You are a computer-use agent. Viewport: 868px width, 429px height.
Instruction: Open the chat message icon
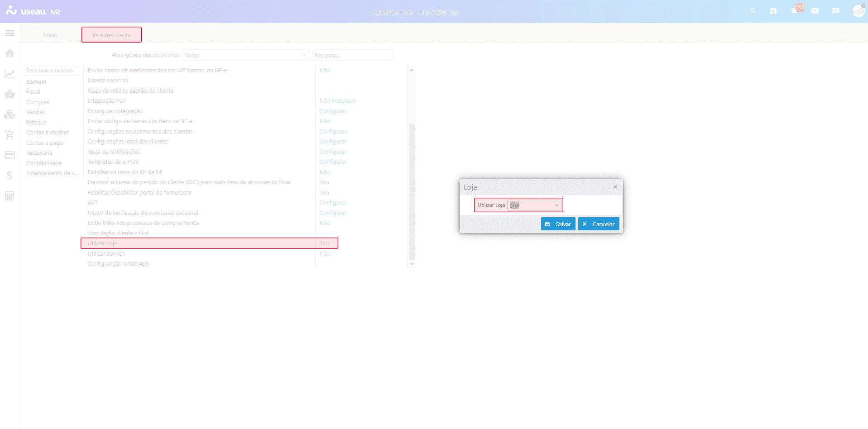pos(836,11)
